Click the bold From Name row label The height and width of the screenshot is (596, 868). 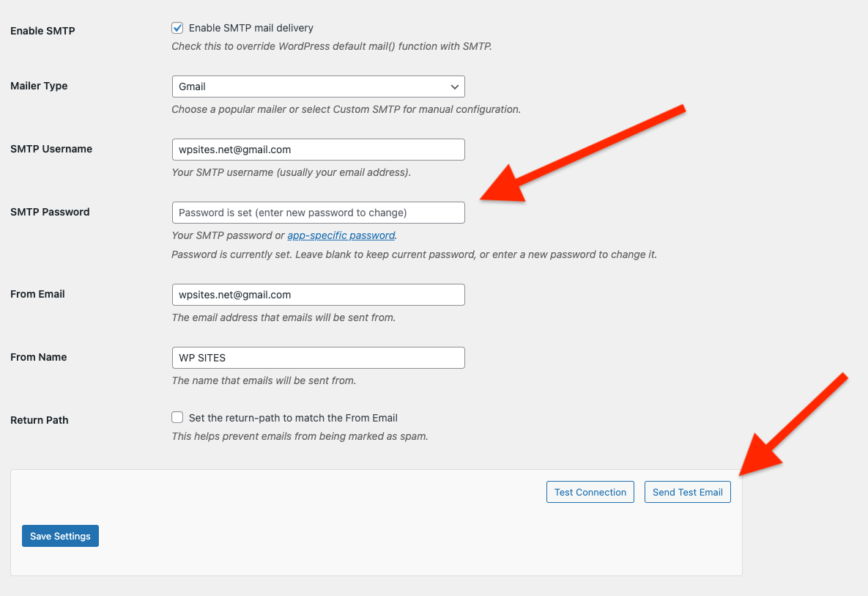38,357
